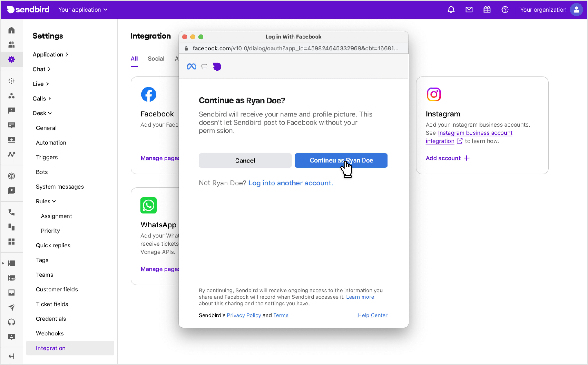This screenshot has width=588, height=365.
Task: Select the All integrations tab
Action: 134,58
